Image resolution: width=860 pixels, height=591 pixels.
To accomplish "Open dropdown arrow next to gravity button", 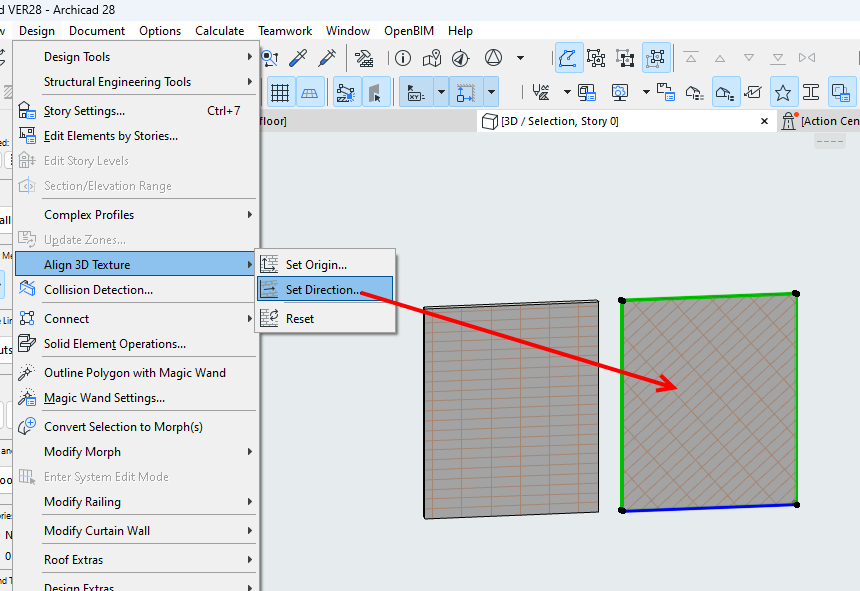I will (491, 92).
